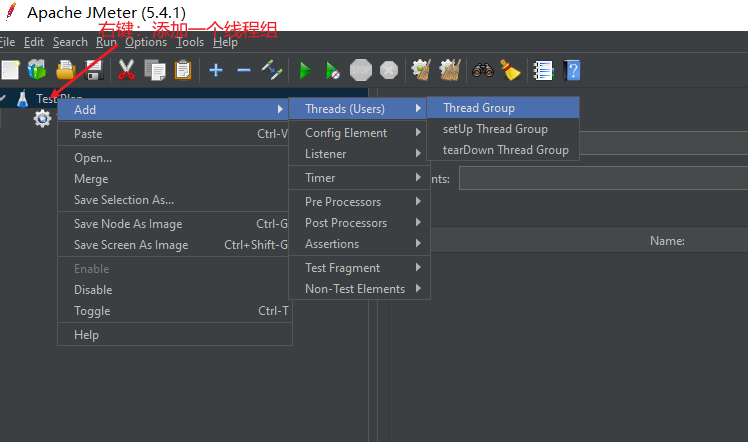Screen dimensions: 748x442
Task: Open the Edit menu
Action: [x=34, y=42]
